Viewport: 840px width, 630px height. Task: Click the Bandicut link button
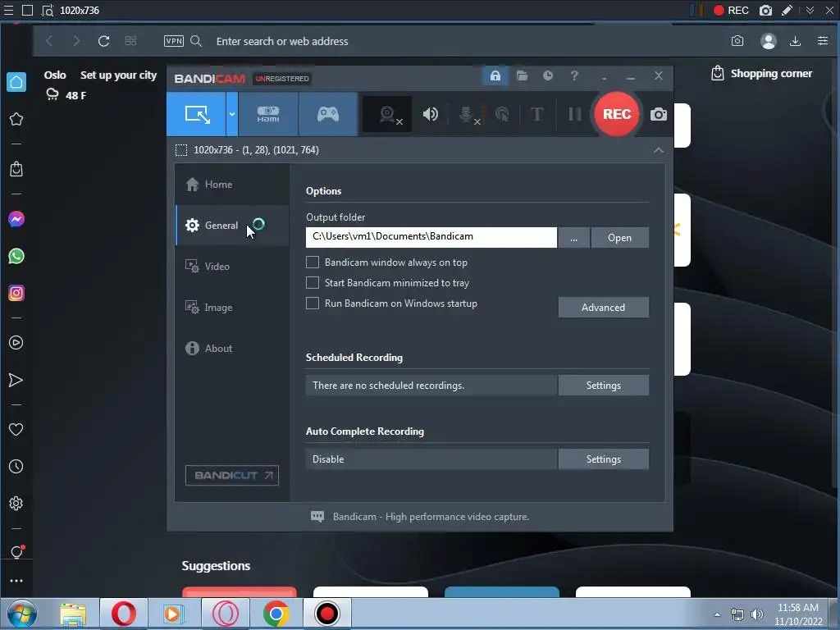pyautogui.click(x=232, y=475)
